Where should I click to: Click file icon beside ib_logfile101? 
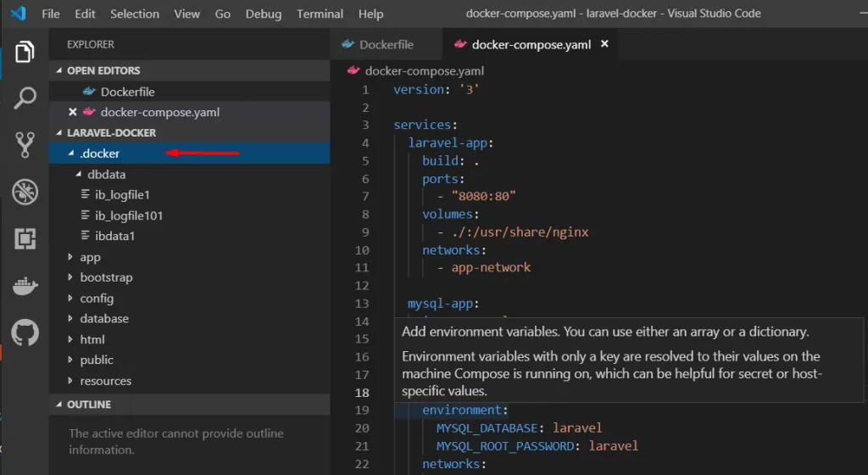click(86, 215)
